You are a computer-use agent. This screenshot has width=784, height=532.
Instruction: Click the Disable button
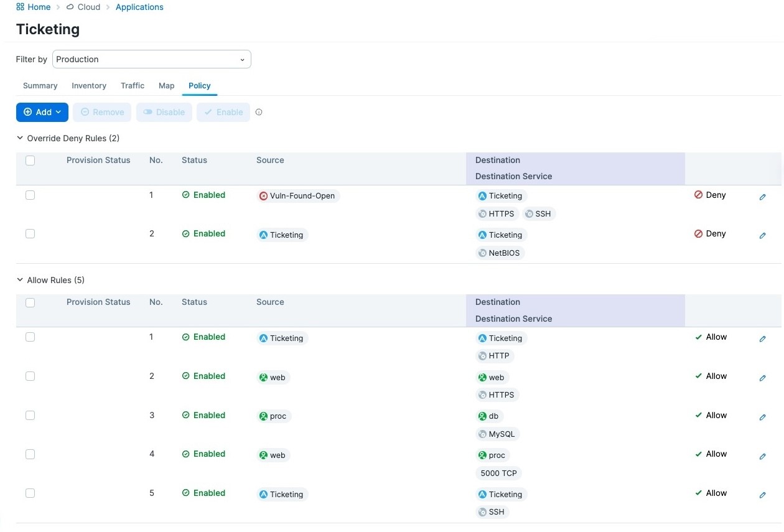click(x=164, y=112)
